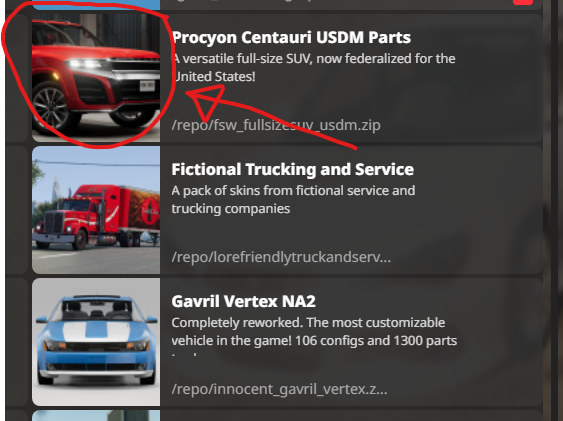Open Procyon Centauri USDM Parts mod title

pos(291,37)
